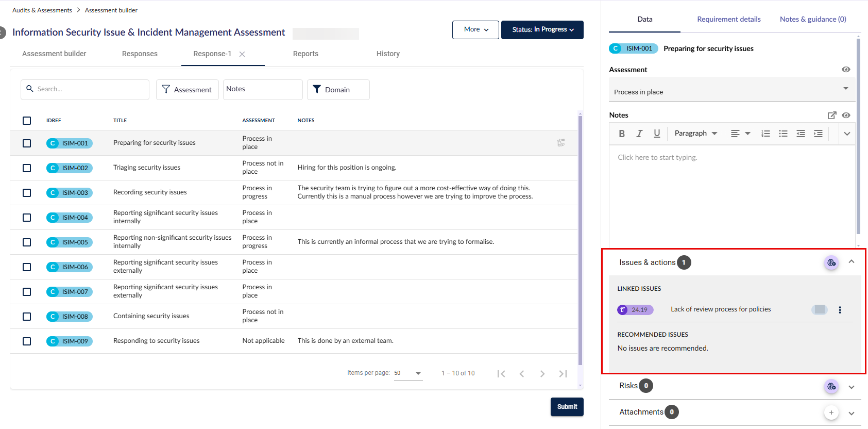Open the Requirement details tab
868x429 pixels.
pyautogui.click(x=728, y=20)
